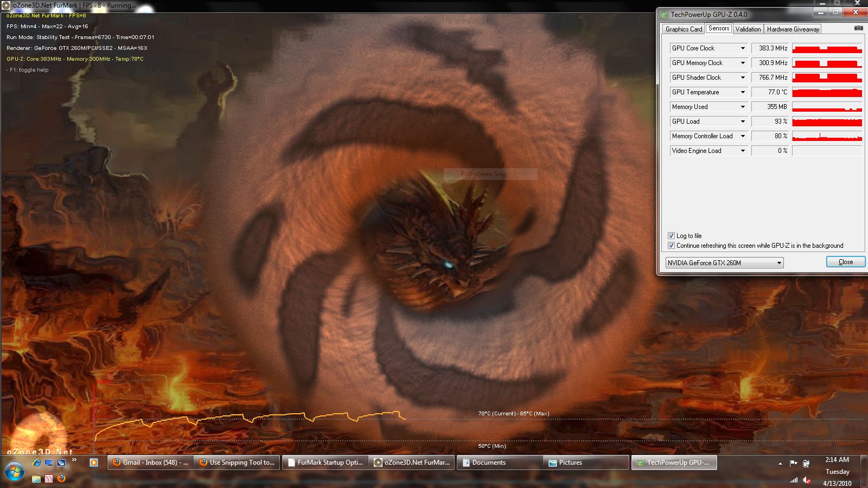Click the '58°C (Min)' graph label
The width and height of the screenshot is (868, 488).
point(492,446)
